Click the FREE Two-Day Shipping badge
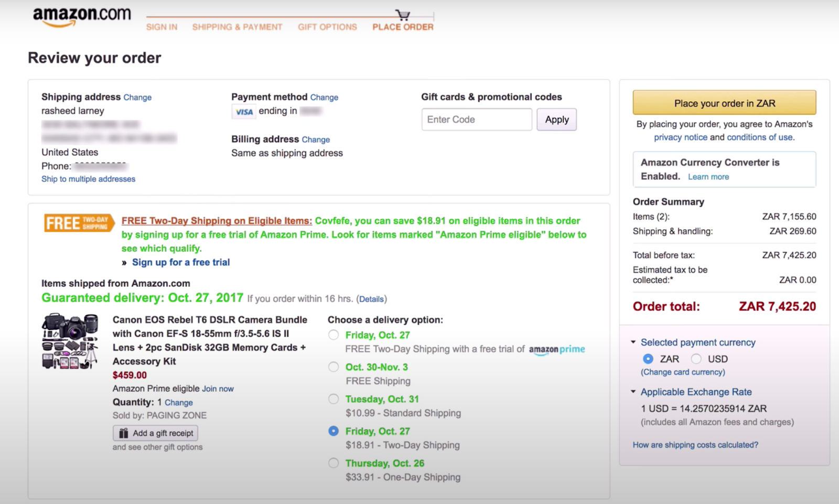 [78, 222]
